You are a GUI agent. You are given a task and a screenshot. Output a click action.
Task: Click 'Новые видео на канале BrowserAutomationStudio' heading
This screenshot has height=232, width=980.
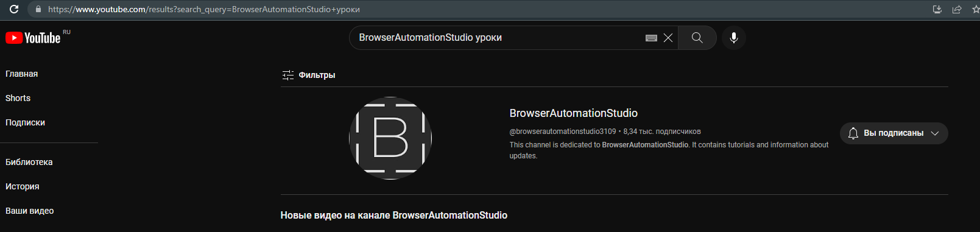pyautogui.click(x=394, y=215)
